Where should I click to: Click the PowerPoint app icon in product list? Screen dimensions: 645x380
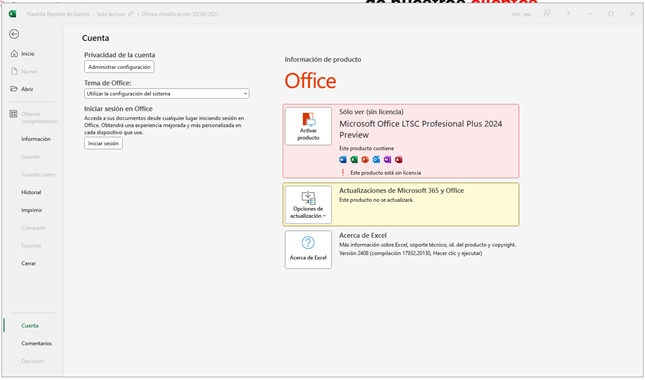365,160
